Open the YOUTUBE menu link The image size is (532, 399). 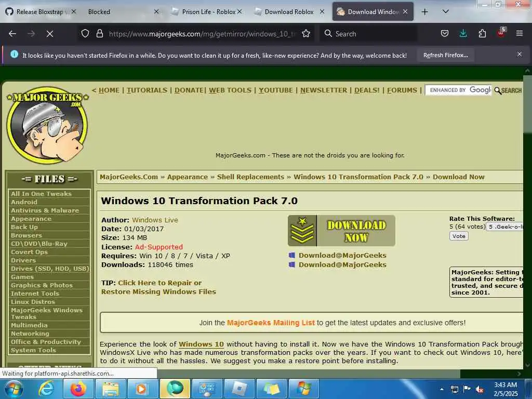275,90
